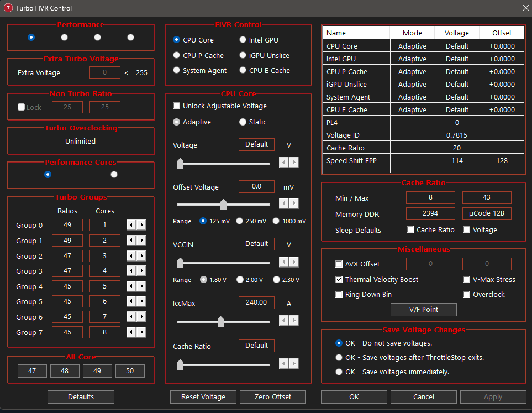
Task: Decrease Group 2 ratio with left arrow
Action: [131, 255]
